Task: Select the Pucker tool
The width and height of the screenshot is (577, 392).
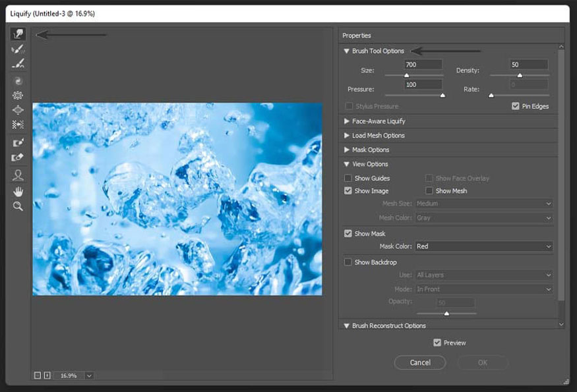Action: point(18,96)
